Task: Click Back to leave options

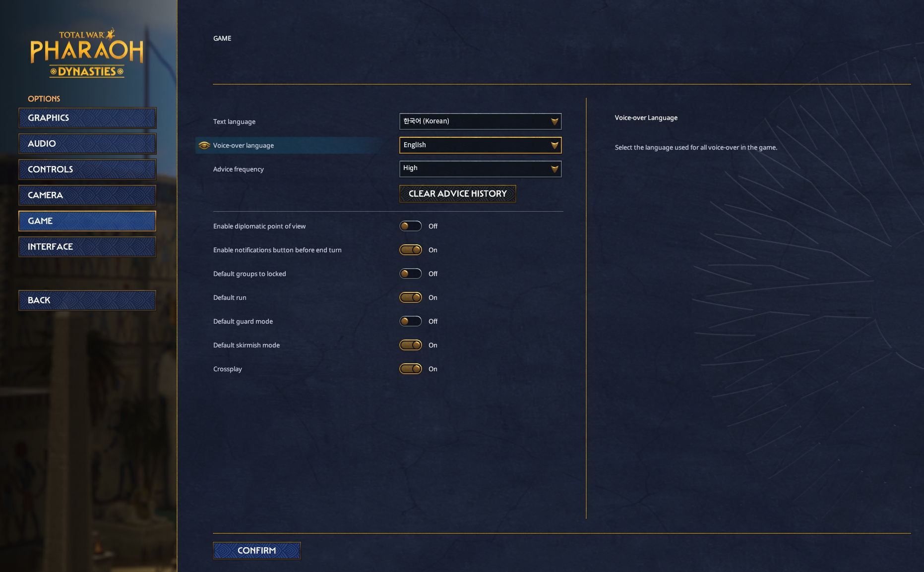Action: [x=87, y=300]
